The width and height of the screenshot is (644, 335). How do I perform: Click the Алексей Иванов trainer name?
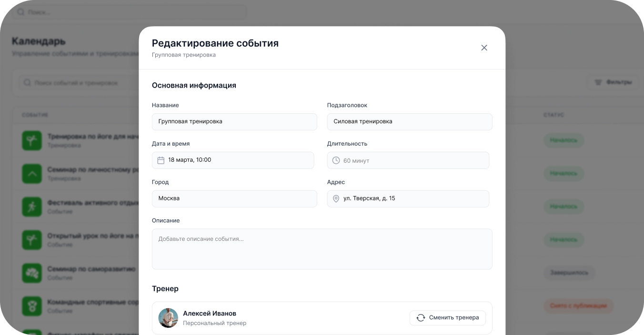click(x=210, y=314)
